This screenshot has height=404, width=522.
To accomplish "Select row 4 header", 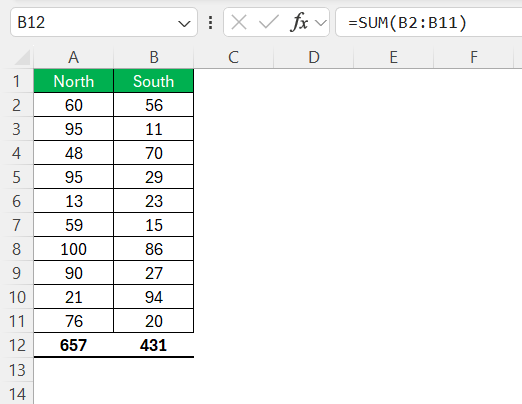I will (x=17, y=153).
